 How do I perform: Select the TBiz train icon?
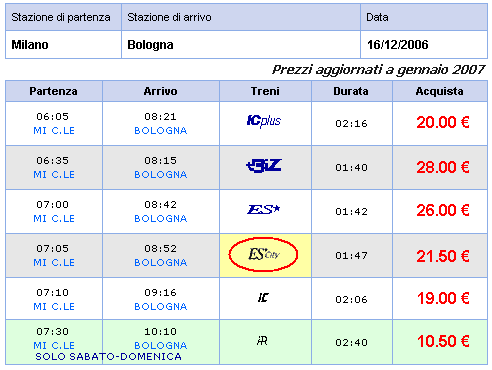point(264,166)
